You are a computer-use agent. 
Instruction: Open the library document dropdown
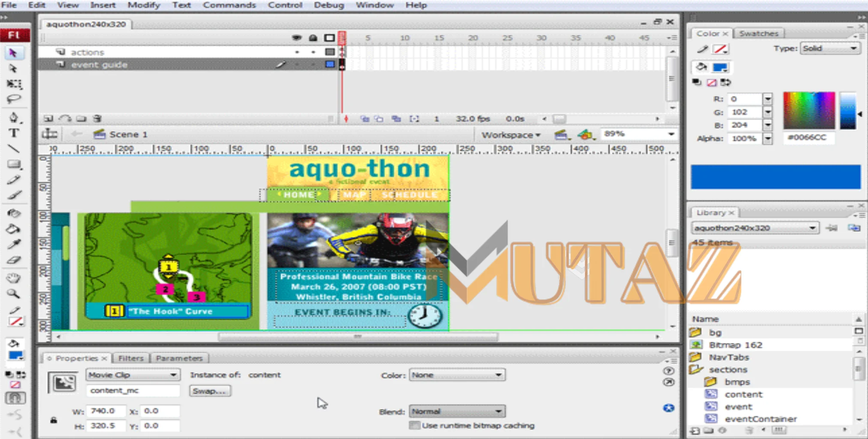(x=755, y=228)
